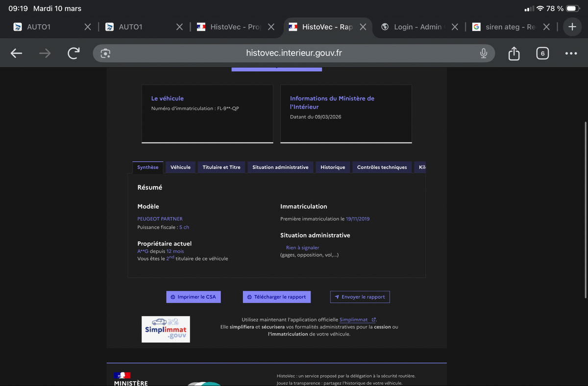Follow the Simplimmat link
Image resolution: width=588 pixels, height=386 pixels.
pos(354,319)
